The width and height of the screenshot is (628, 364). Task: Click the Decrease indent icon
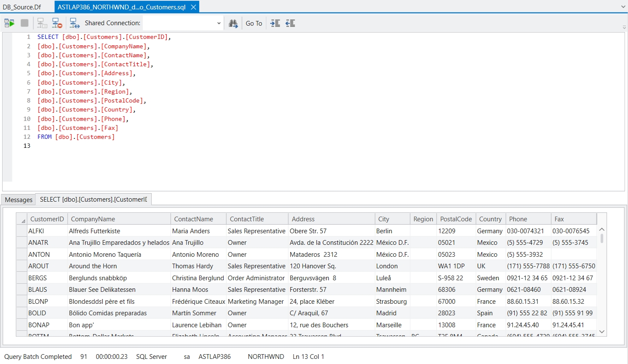pyautogui.click(x=290, y=23)
